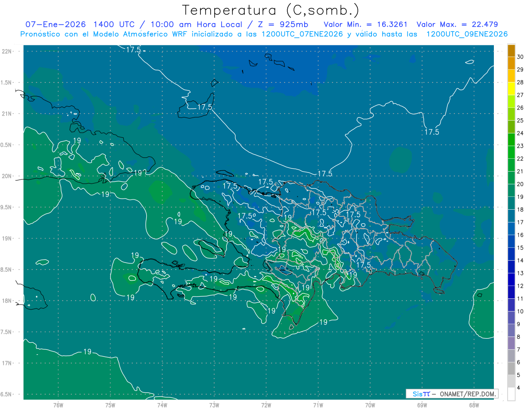Screen dimensions: 532x411
Task: Pick the orange swatch beside legend value 30
Action: click(511, 50)
